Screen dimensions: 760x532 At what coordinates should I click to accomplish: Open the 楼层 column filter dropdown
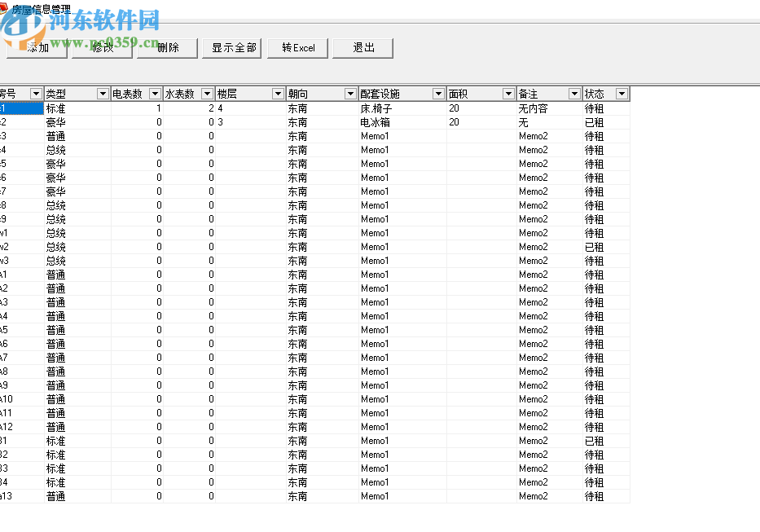point(278,94)
